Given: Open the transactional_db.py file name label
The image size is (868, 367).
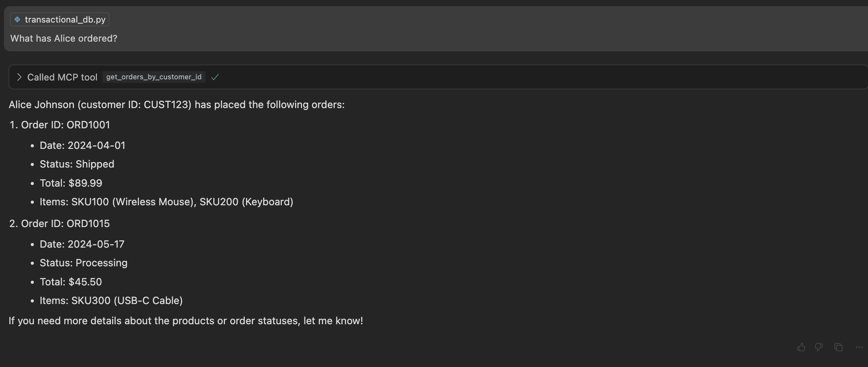Looking at the screenshot, I should pos(65,19).
